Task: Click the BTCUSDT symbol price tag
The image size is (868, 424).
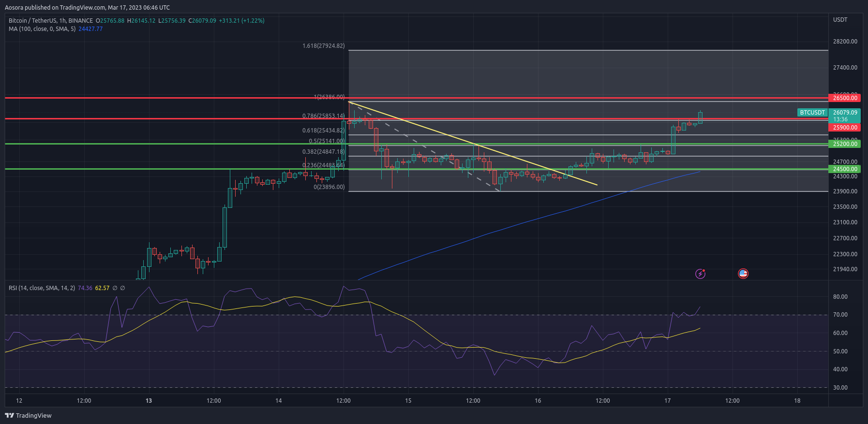Action: pyautogui.click(x=812, y=113)
